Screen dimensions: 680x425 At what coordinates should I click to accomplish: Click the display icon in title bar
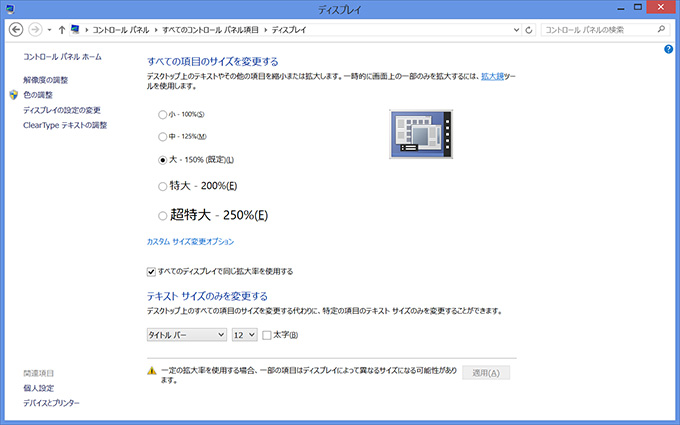(10, 9)
